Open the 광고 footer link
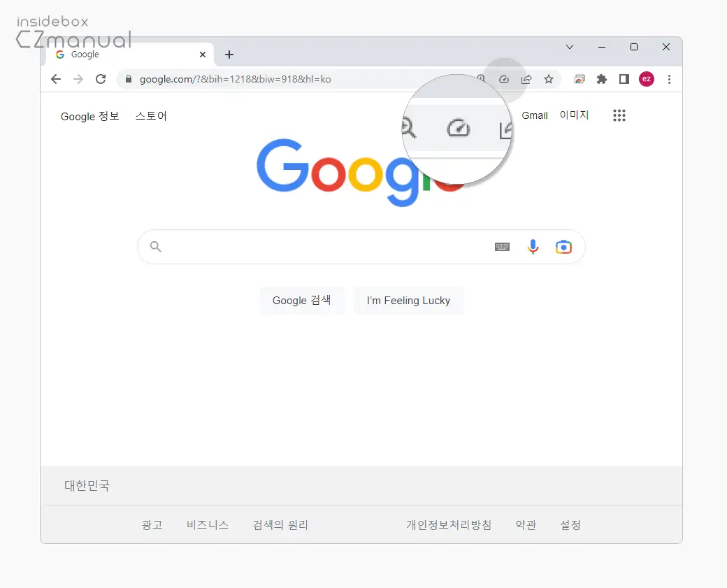This screenshot has width=727, height=588. pos(152,525)
